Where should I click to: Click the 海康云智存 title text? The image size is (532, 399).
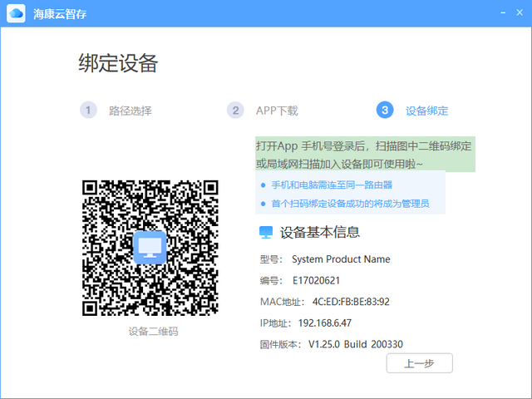[x=60, y=14]
